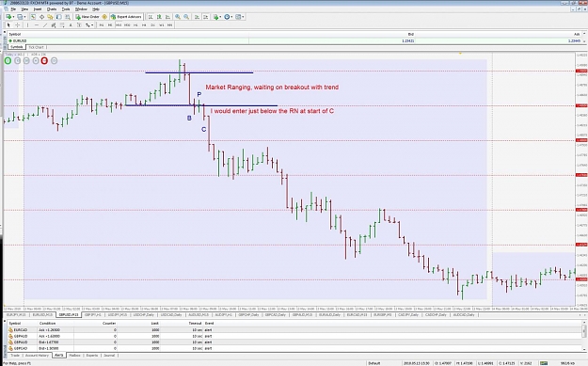588x366 pixels.
Task: Click the New Order button
Action: [x=87, y=17]
